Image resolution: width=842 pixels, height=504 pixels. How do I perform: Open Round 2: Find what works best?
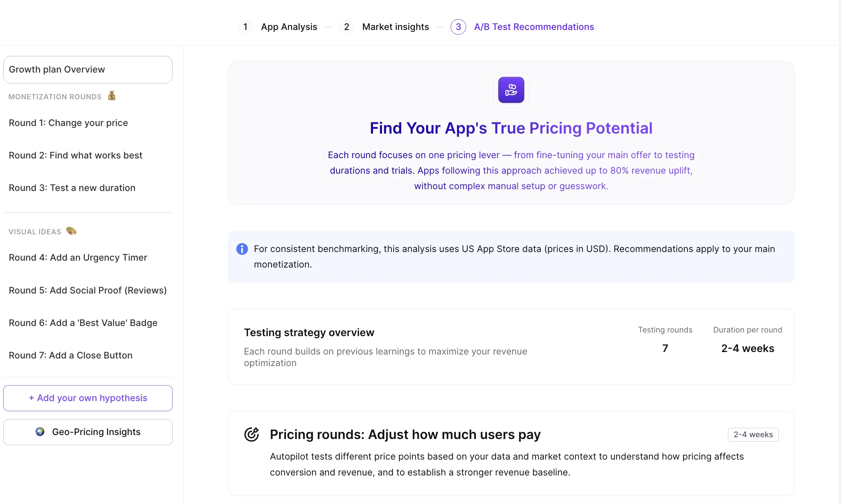[75, 155]
